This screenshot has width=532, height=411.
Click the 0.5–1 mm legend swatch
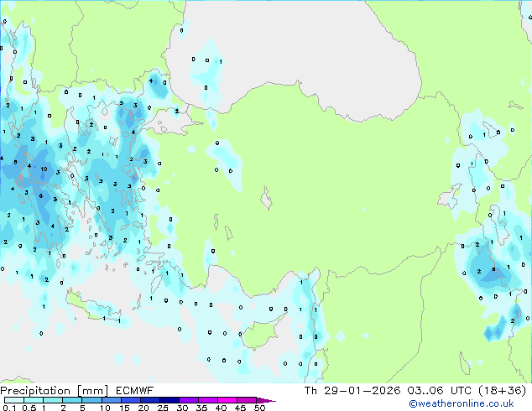(34, 400)
